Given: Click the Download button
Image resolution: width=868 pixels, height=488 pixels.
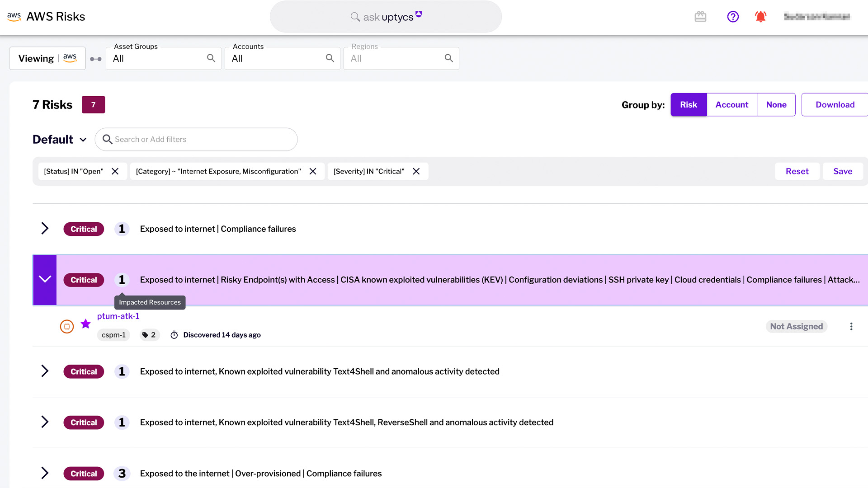Looking at the screenshot, I should point(835,104).
